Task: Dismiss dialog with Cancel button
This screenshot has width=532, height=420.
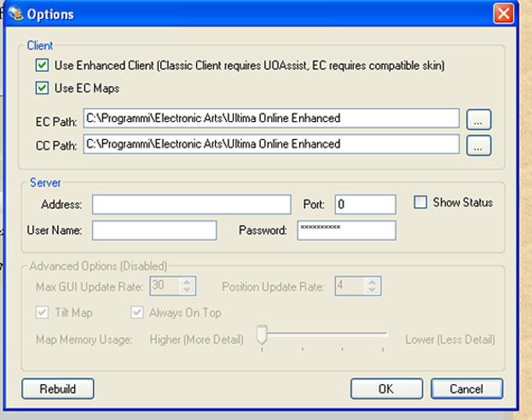Action: point(466,389)
